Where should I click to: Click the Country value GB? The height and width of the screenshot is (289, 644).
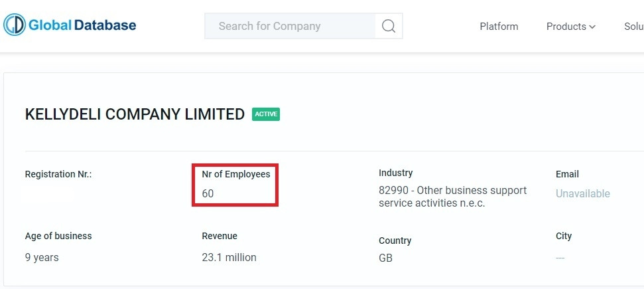(385, 258)
